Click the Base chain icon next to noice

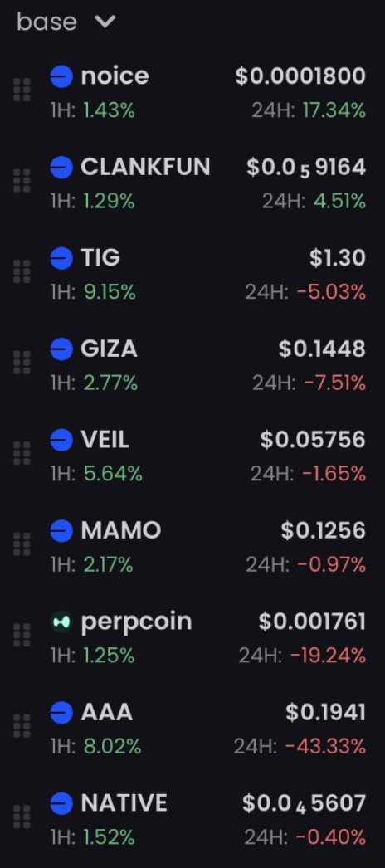(x=61, y=76)
